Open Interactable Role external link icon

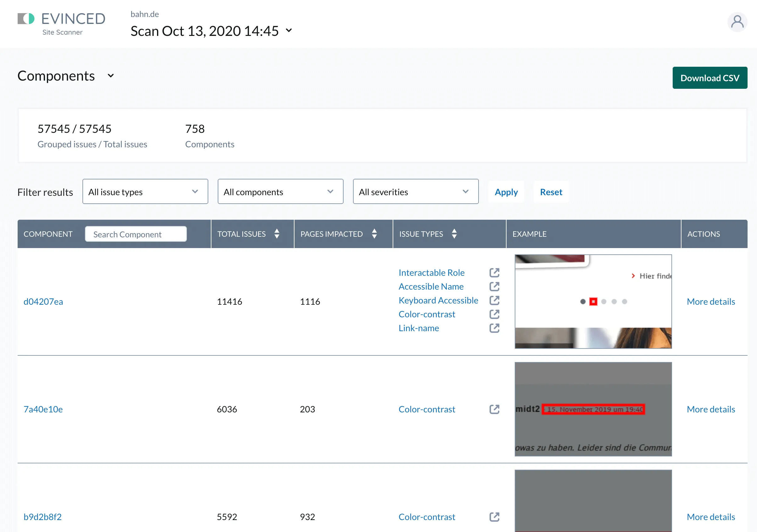[x=494, y=272]
